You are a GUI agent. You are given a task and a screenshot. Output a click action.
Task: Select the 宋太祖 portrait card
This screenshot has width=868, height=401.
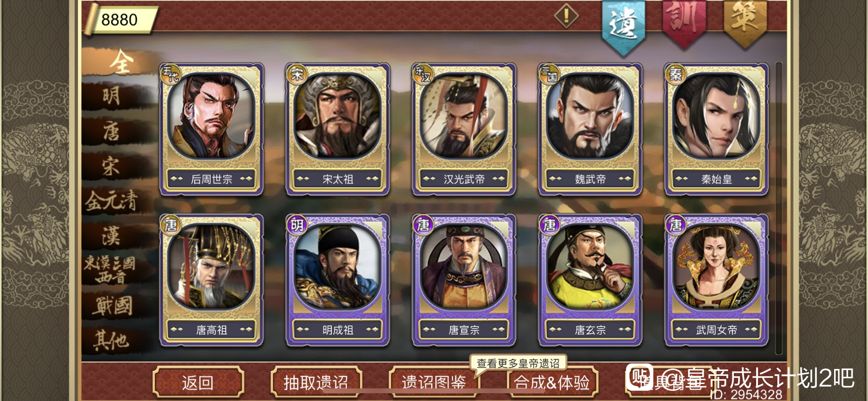(x=338, y=129)
